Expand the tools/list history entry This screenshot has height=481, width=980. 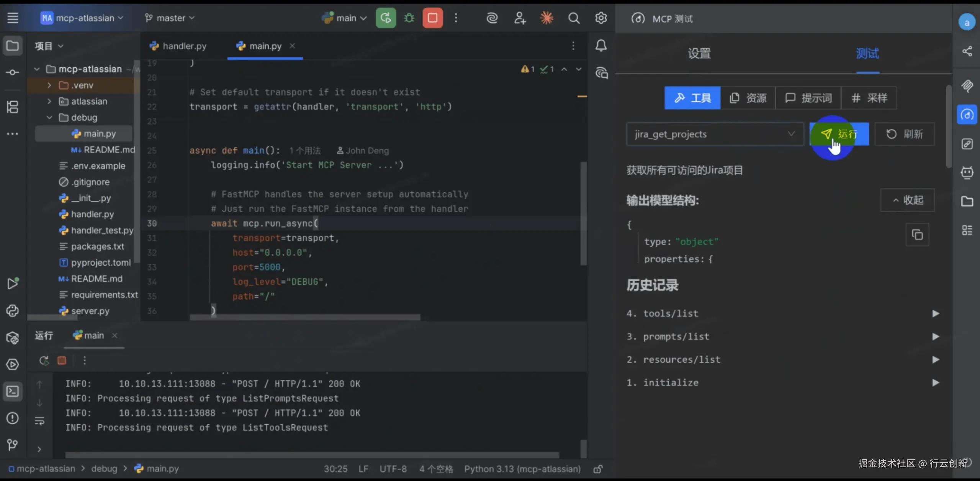pos(935,314)
